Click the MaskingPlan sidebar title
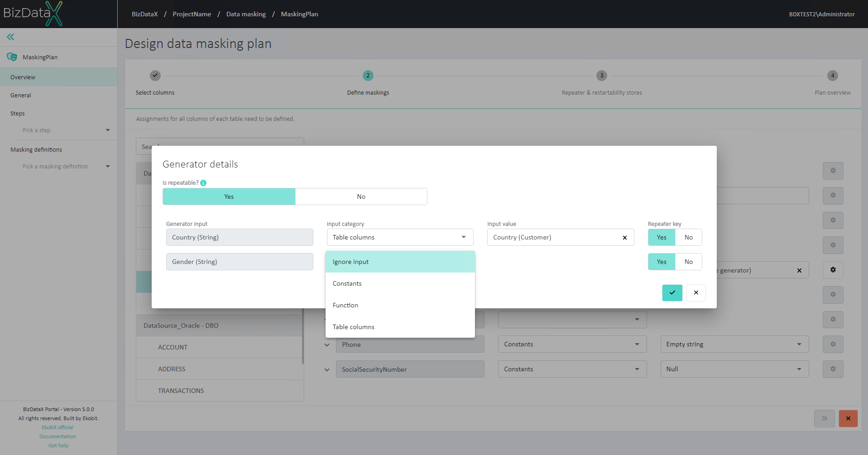This screenshot has width=868, height=455. 40,57
